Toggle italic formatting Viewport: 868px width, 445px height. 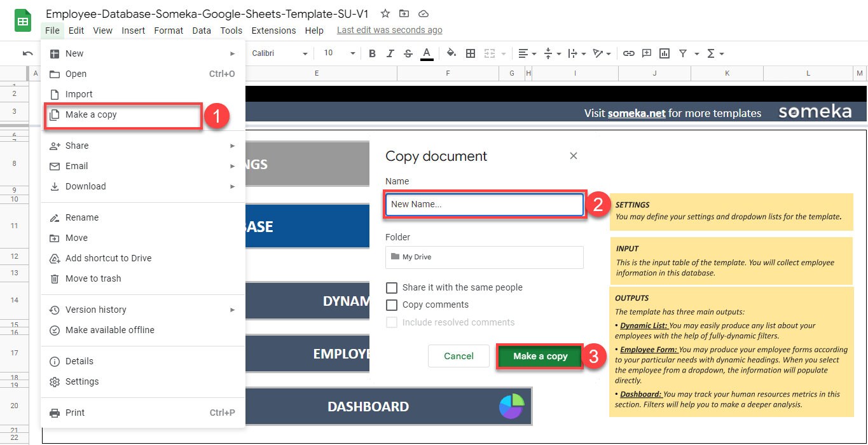[390, 53]
